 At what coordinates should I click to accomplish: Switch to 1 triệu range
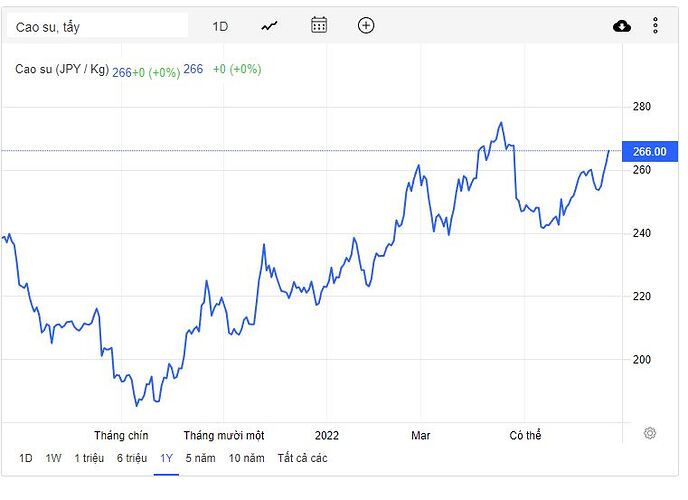(x=88, y=458)
